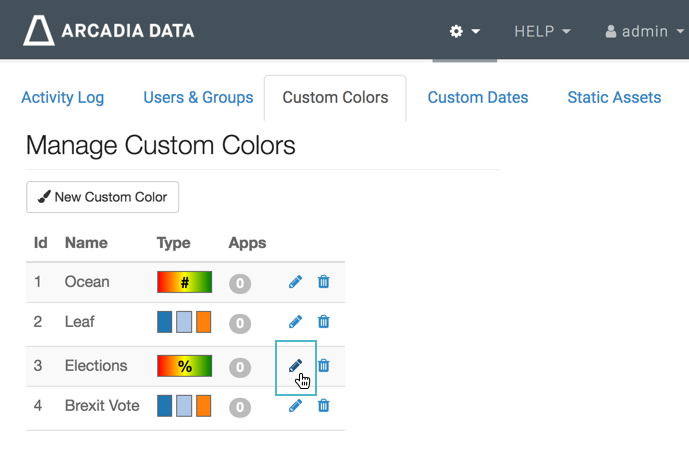Delete the Ocean custom color
Viewport: 689px width, 451px height.
point(323,282)
